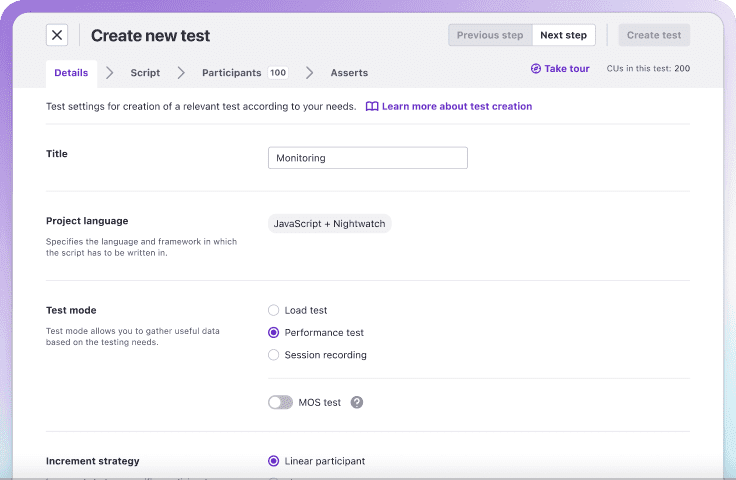Viewport: 736px width, 480px height.
Task: Enable the MOS test toggle switch
Action: (x=280, y=402)
